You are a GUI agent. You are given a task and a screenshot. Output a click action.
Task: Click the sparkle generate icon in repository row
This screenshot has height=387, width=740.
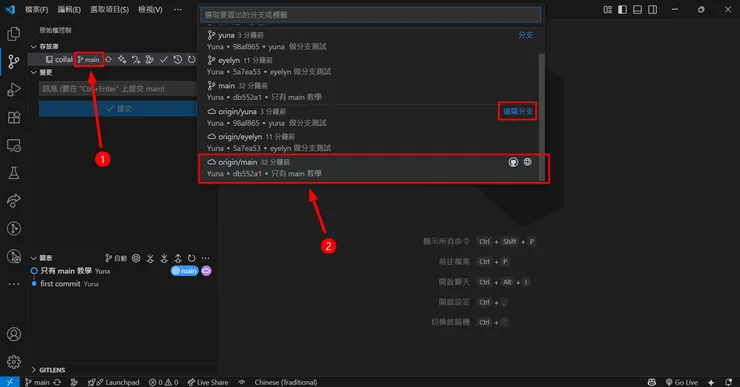[x=122, y=59]
